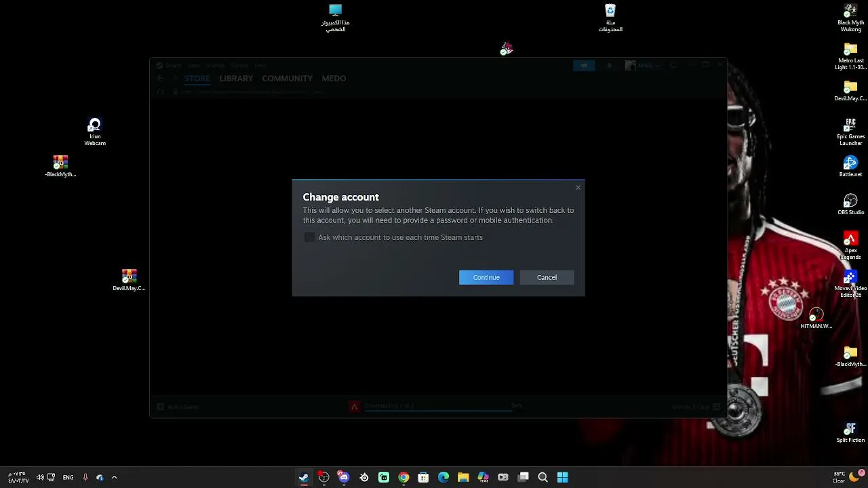This screenshot has width=868, height=488.
Task: Select the OBS Studio desktop shortcut
Action: 850,205
